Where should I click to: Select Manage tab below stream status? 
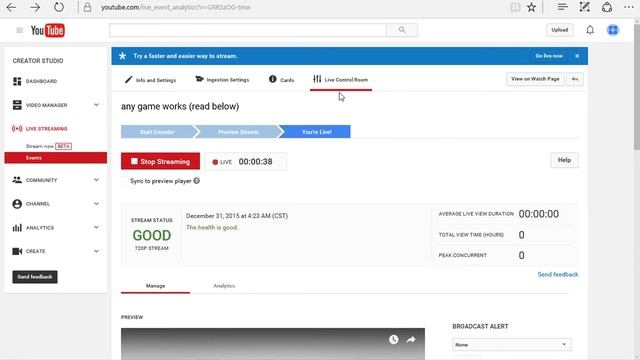click(x=156, y=286)
